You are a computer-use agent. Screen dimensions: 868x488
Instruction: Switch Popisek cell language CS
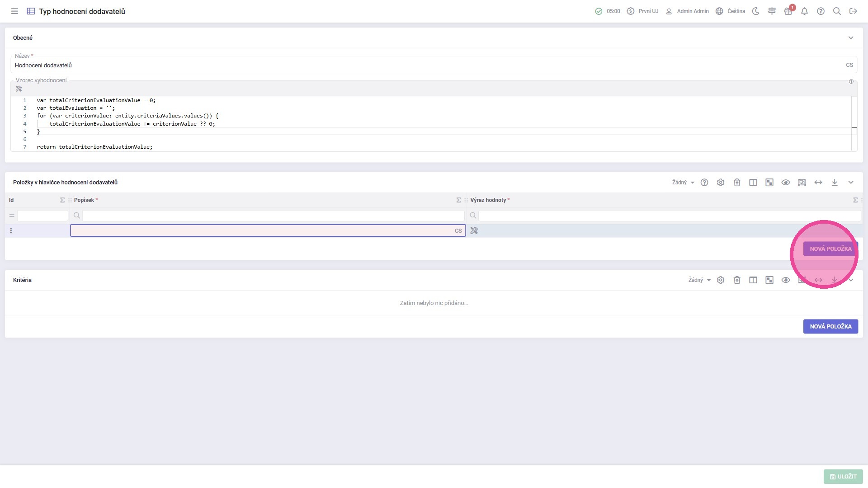tap(458, 231)
